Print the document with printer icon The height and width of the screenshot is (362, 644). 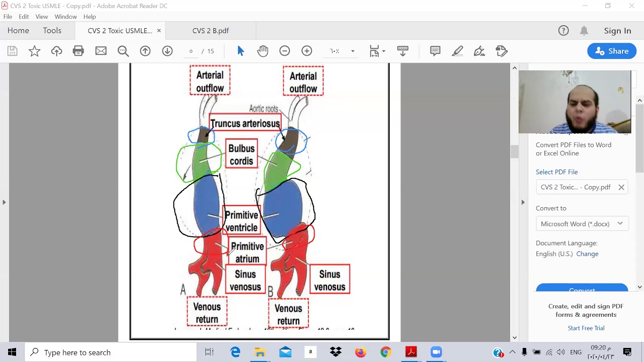78,51
